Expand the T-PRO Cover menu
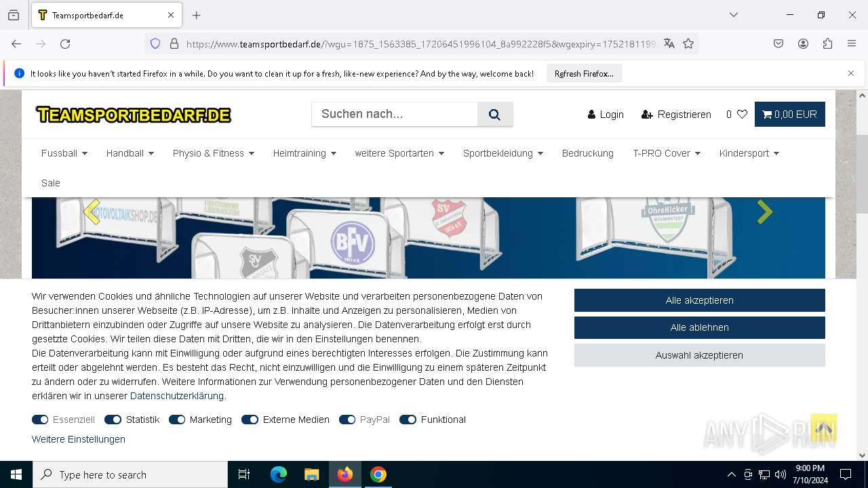 (667, 153)
